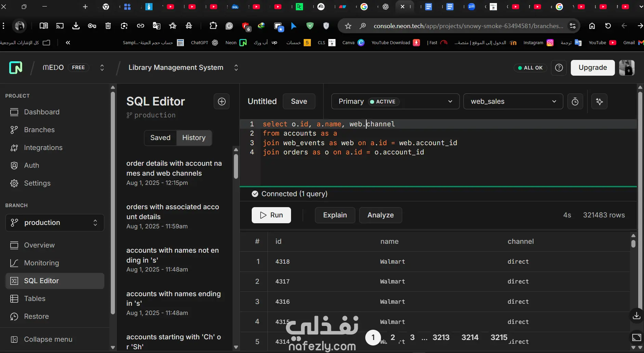The image size is (644, 353).
Task: Open the help question mark icon
Action: tap(559, 68)
